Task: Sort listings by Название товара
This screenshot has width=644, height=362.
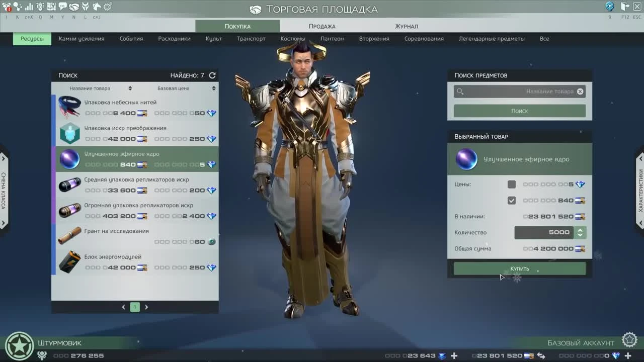Action: click(x=90, y=87)
